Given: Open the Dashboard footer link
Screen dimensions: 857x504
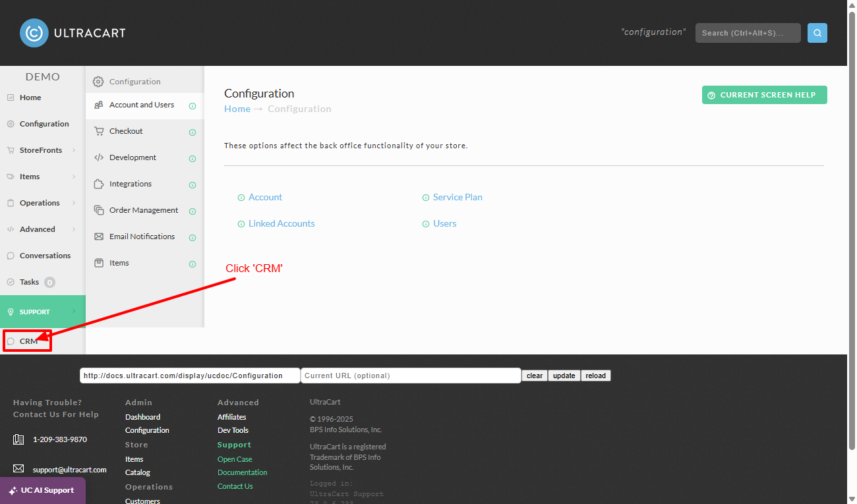Looking at the screenshot, I should 142,417.
